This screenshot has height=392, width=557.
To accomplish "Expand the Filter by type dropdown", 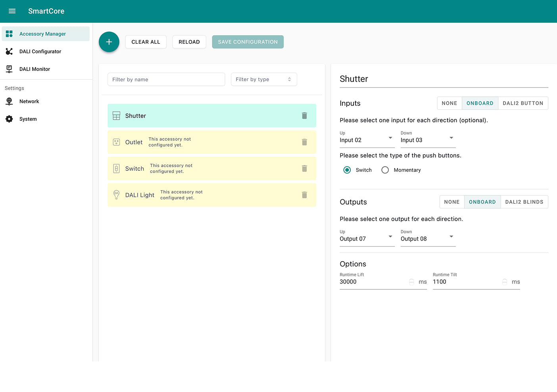I will [x=264, y=79].
